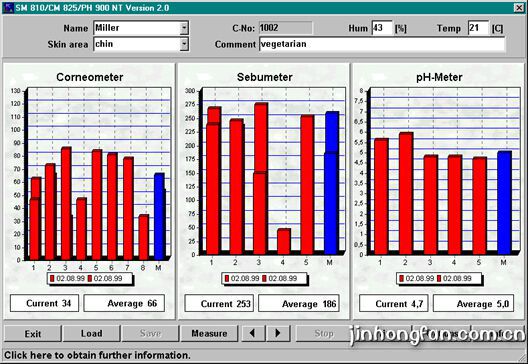This screenshot has height=364, width=528.
Task: Click first red legend marker under pH-Meter
Action: pyautogui.click(x=401, y=279)
